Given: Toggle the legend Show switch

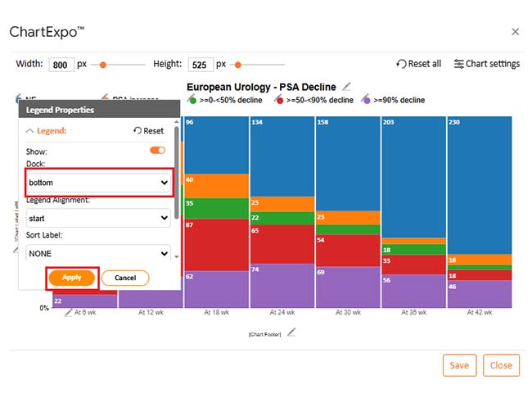Looking at the screenshot, I should click(157, 151).
